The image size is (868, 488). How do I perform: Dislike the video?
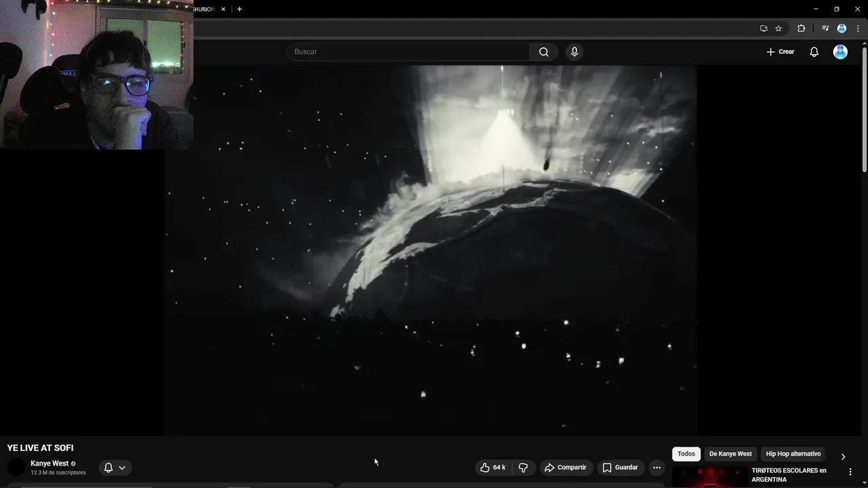coord(523,468)
